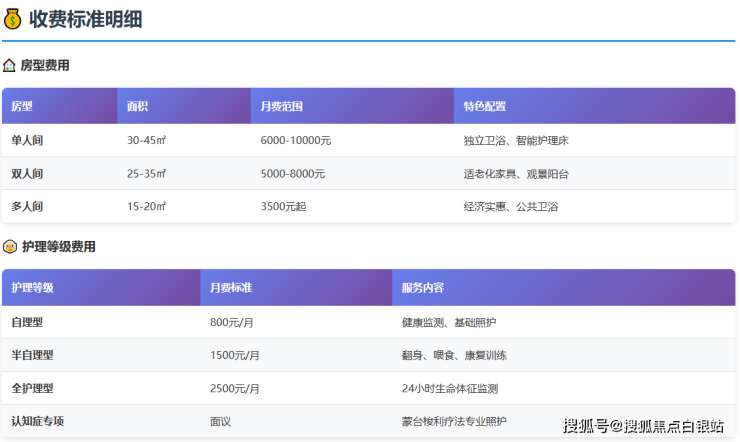Click the house icon next to 房型费用
Screen dimensions: 740x442
(9, 65)
